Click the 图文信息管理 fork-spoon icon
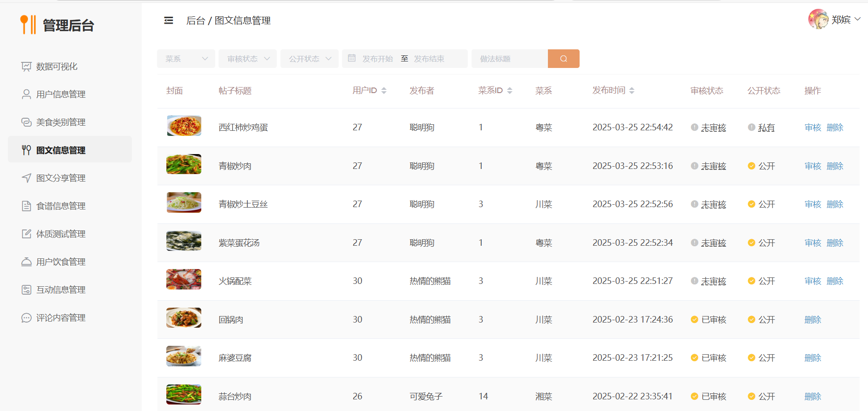 pyautogui.click(x=26, y=150)
